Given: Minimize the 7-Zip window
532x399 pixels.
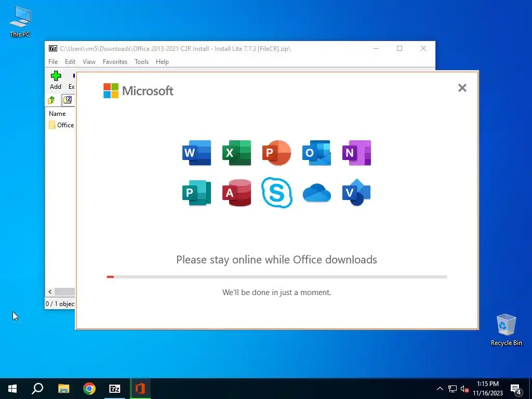Looking at the screenshot, I should pos(376,48).
